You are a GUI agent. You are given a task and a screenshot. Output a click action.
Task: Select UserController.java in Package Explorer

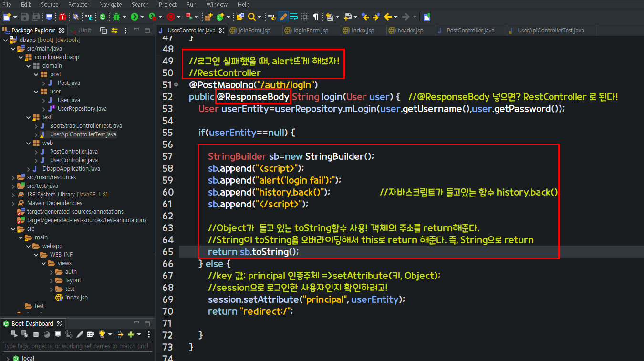[x=73, y=160]
